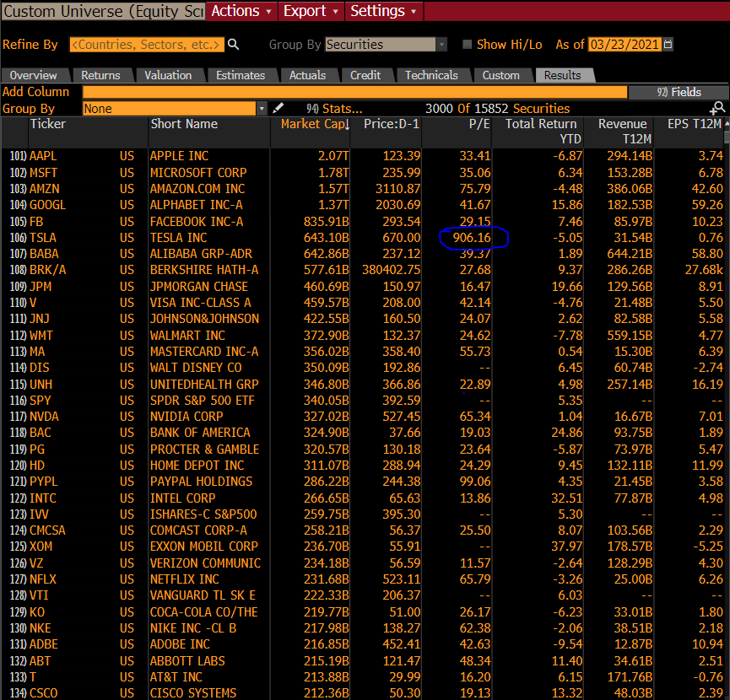The width and height of the screenshot is (730, 700).
Task: Toggle the Show Hi/Lo checkbox
Action: (x=467, y=45)
